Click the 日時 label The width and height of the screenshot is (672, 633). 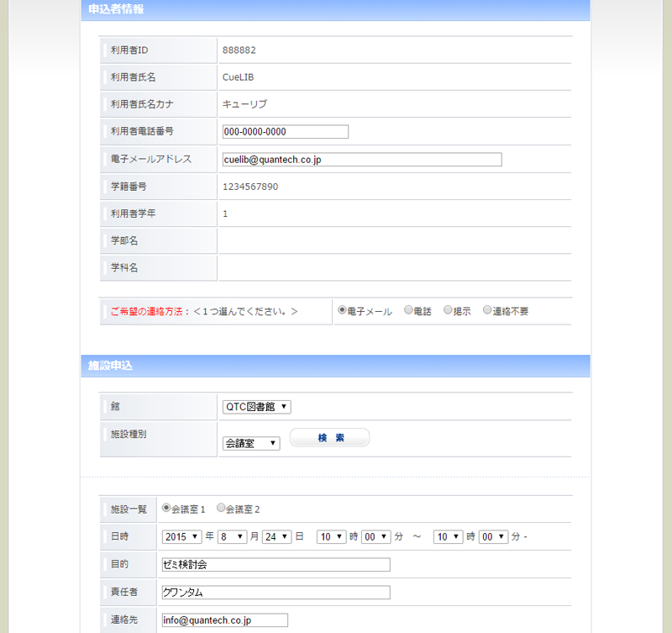[119, 536]
